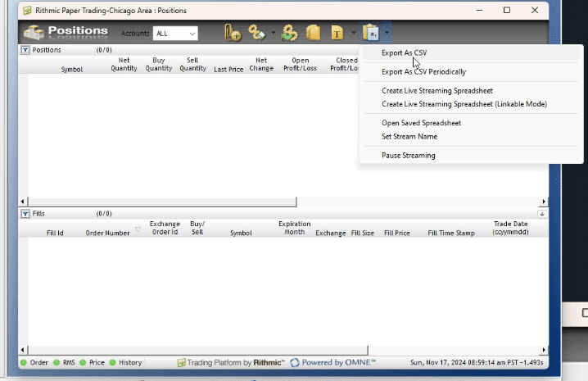Collapse the Fills panel with the arrow button

point(541,213)
